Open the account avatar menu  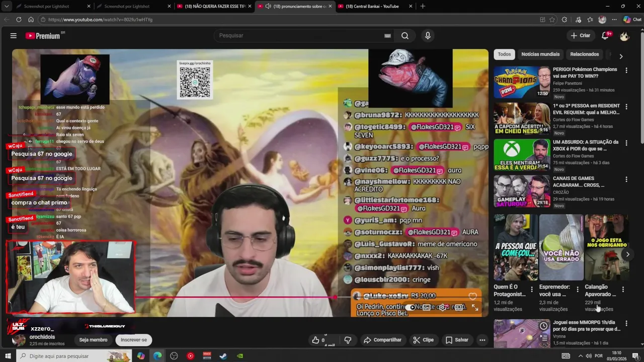pyautogui.click(x=624, y=36)
